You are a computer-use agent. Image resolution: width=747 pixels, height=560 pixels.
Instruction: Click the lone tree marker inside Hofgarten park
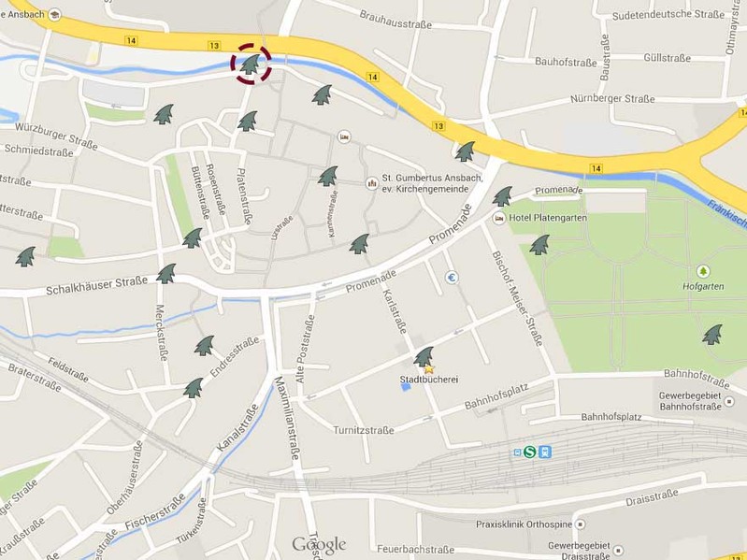point(712,335)
